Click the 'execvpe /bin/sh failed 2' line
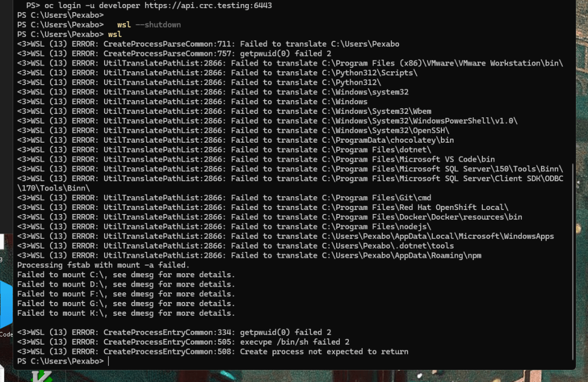Image resolution: width=588 pixels, height=382 pixels. click(x=183, y=342)
